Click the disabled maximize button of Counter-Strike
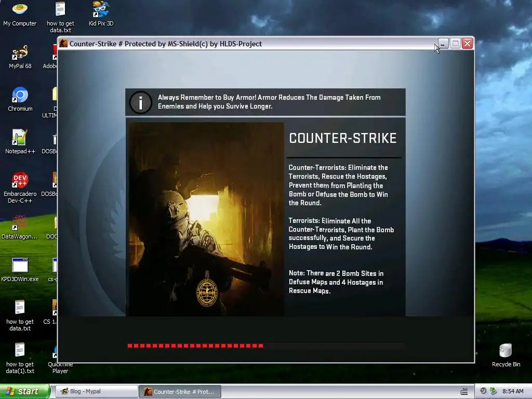This screenshot has width=532, height=399. pyautogui.click(x=455, y=44)
